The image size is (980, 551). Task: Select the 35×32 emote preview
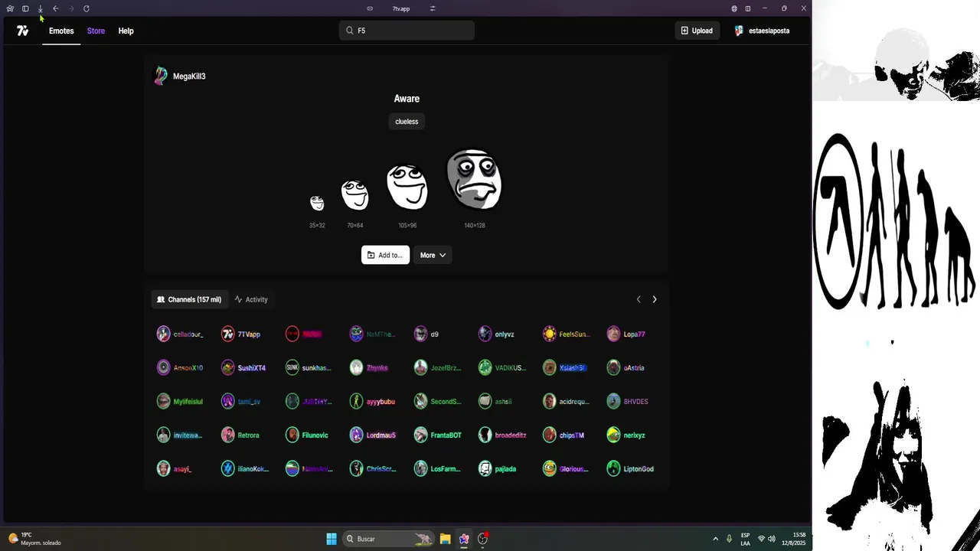pos(317,203)
